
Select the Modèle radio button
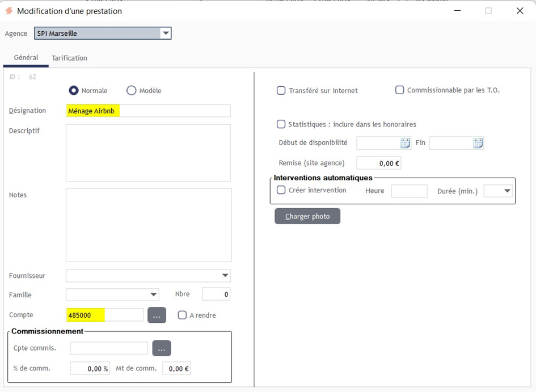[131, 91]
